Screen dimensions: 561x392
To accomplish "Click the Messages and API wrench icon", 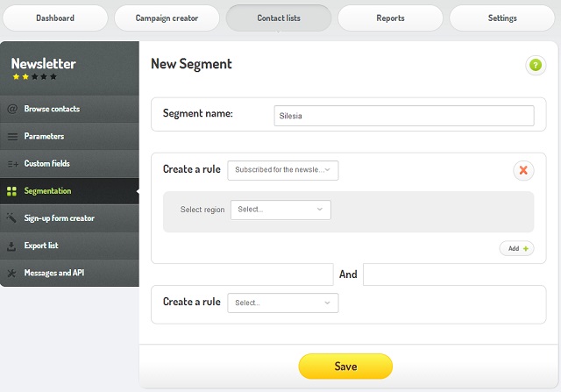I will 11,273.
